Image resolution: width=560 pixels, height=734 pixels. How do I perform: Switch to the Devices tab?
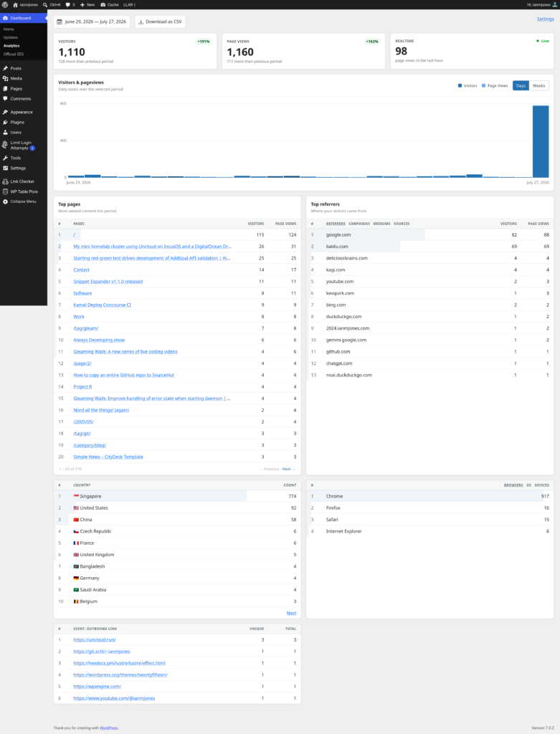(542, 485)
